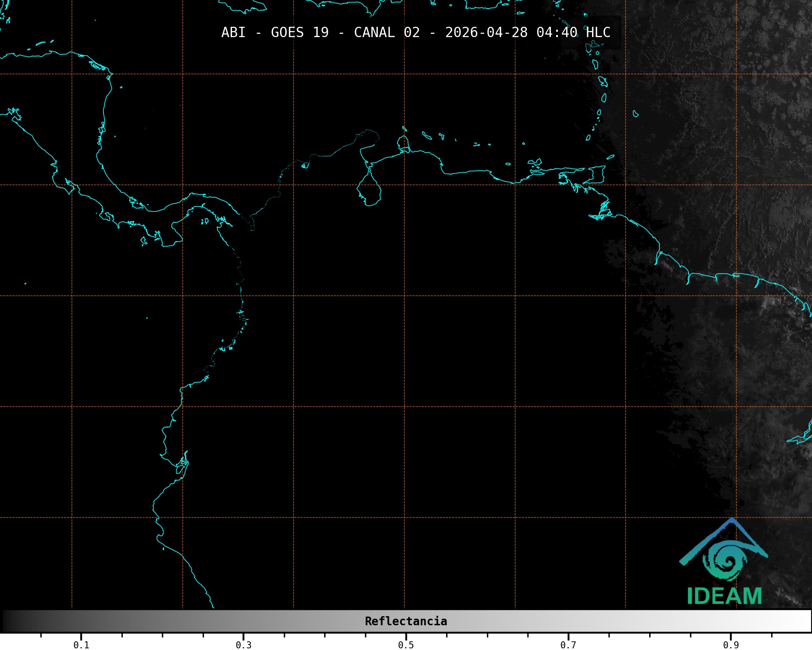The height and width of the screenshot is (650, 812).
Task: Click the white right end of the colorbar
Action: 803,621
